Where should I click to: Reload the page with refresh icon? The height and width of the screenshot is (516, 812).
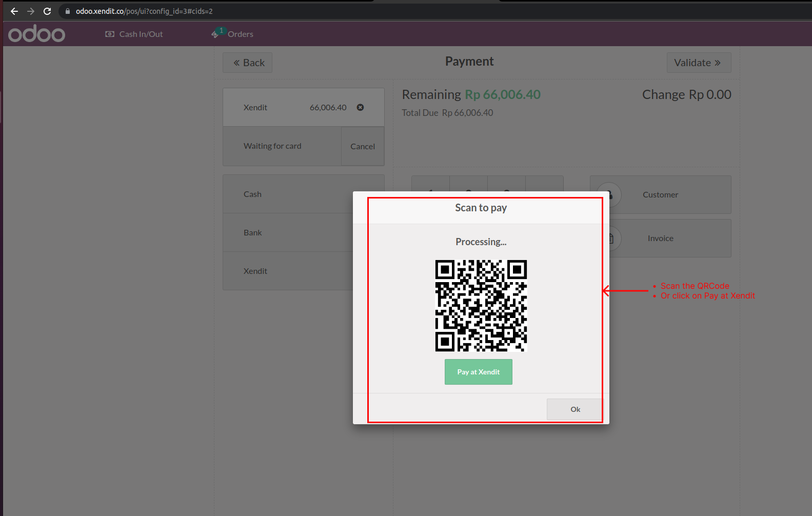click(x=47, y=11)
